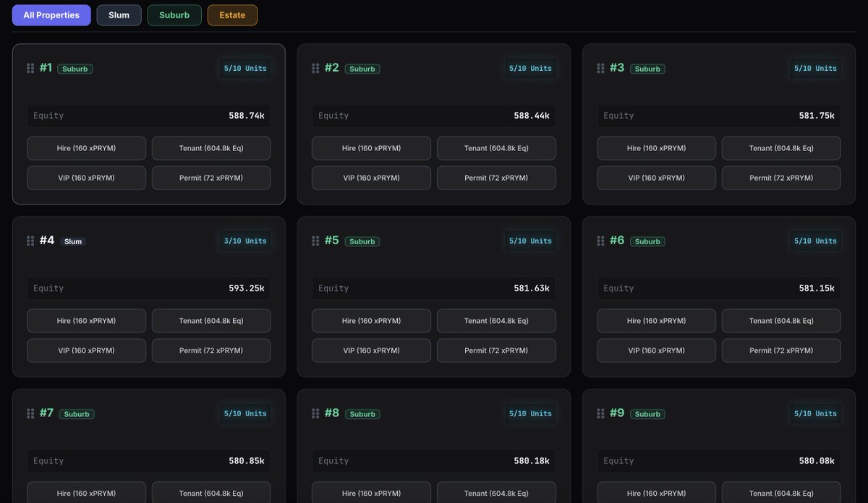Click equity value 588.44k
Screen dimensions: 868x503
[532, 116]
